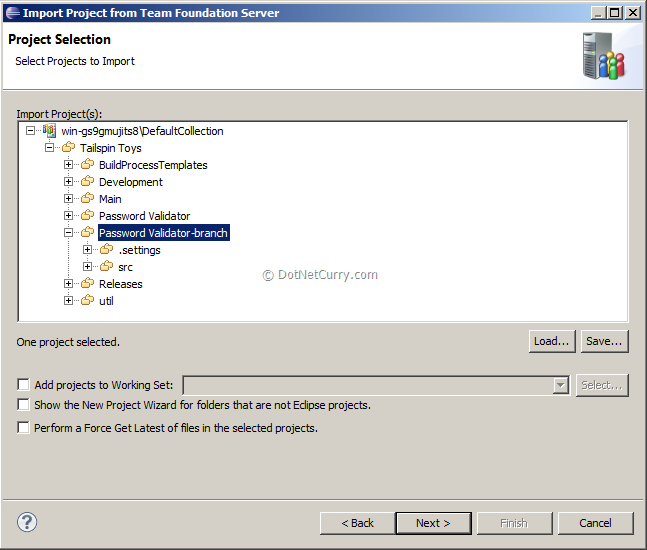This screenshot has height=550, width=647.
Task: Click the Tailspin Toys folder icon
Action: [68, 147]
